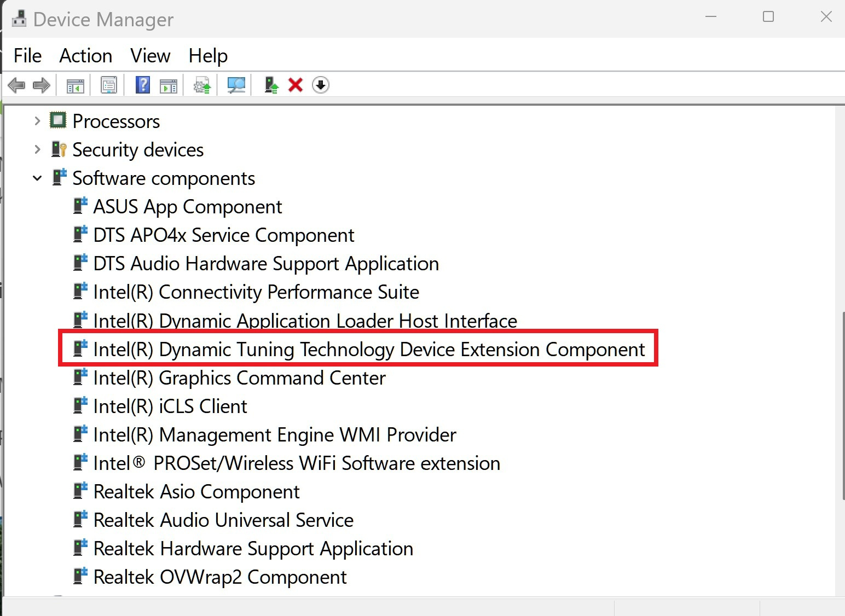Minimize the Device Manager window
845x616 pixels.
coord(711,17)
